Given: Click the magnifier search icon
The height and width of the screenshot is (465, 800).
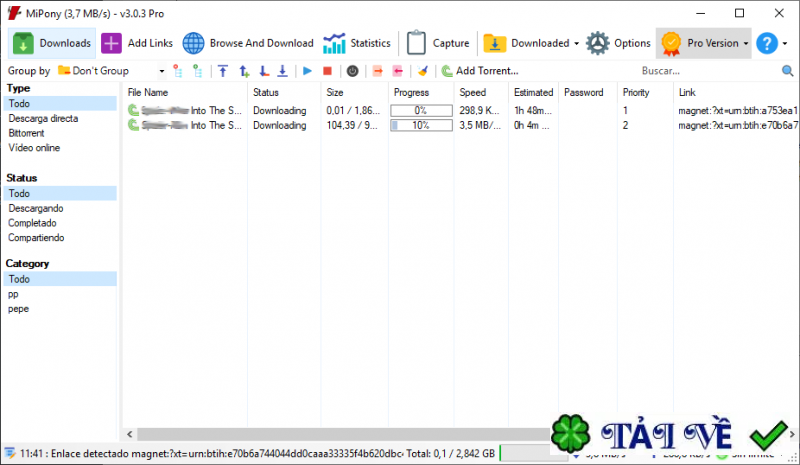Looking at the screenshot, I should coord(788,71).
